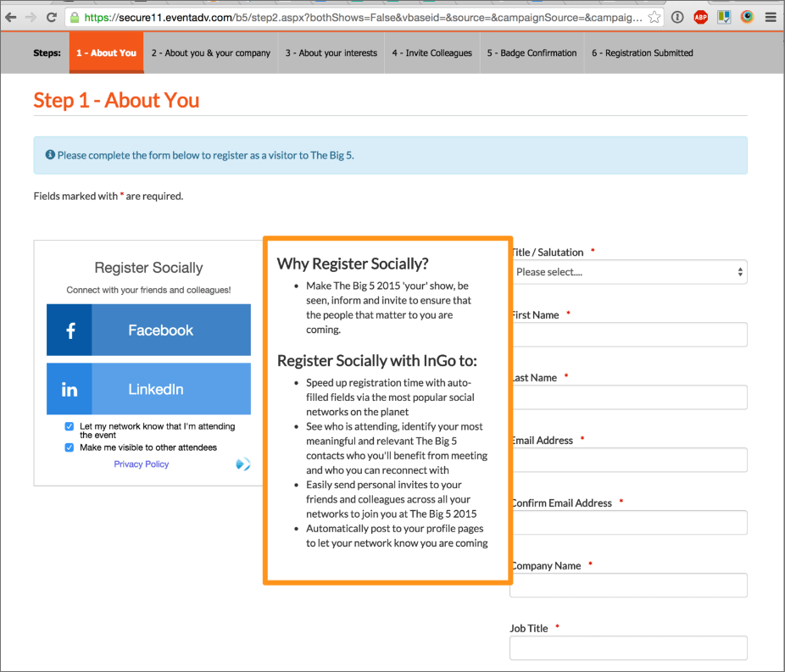Open the Chrome hamburger menu

coord(770,17)
